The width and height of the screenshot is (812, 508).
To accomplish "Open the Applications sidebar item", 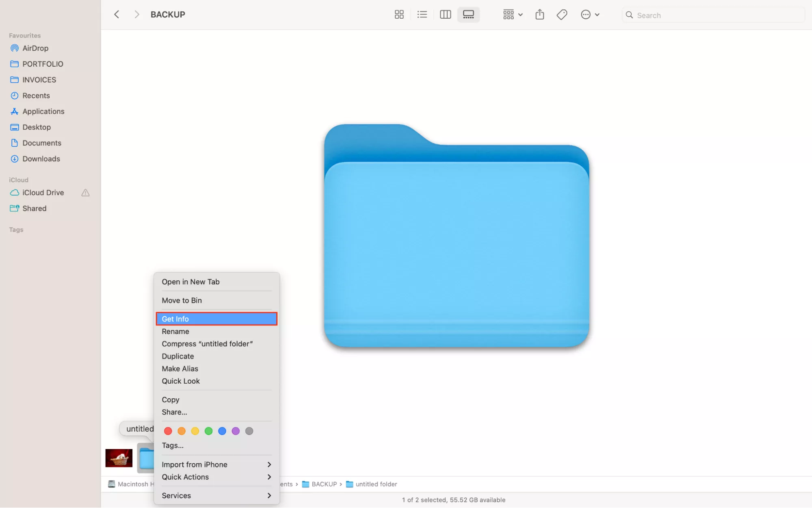I will [43, 111].
